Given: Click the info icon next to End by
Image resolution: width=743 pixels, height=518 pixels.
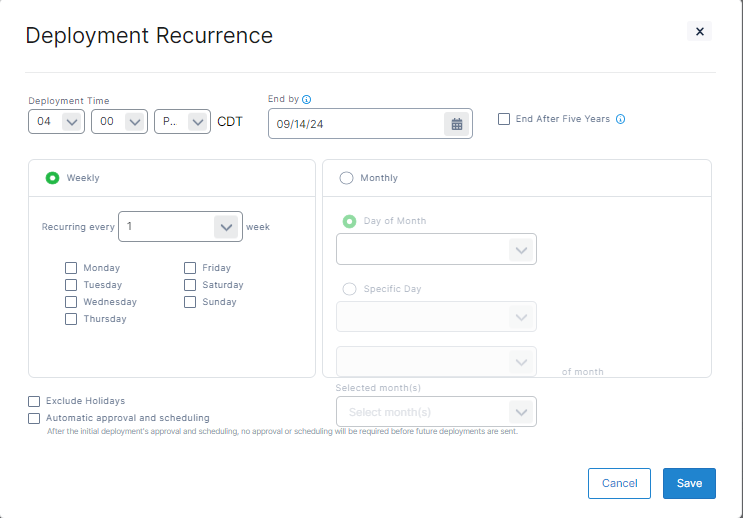Looking at the screenshot, I should (x=307, y=99).
